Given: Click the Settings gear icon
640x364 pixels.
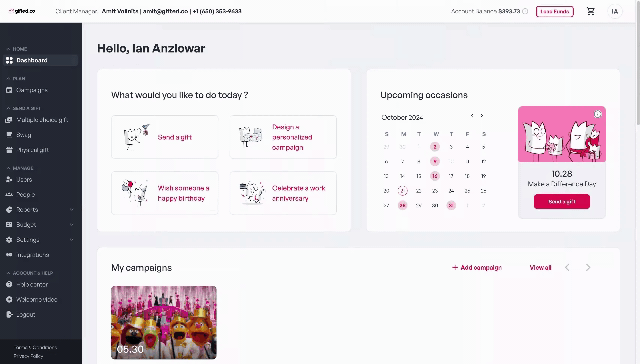Looking at the screenshot, I should [9, 240].
